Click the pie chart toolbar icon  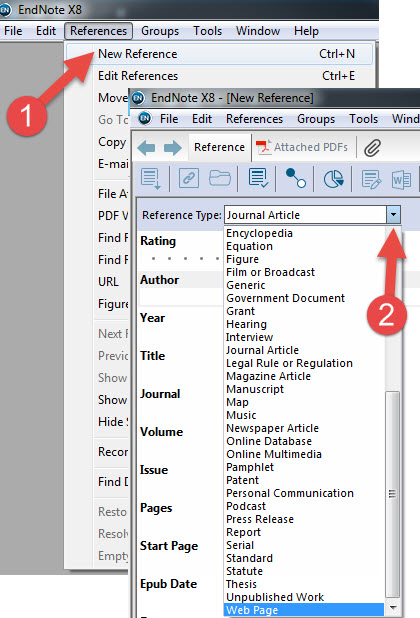coord(333,179)
